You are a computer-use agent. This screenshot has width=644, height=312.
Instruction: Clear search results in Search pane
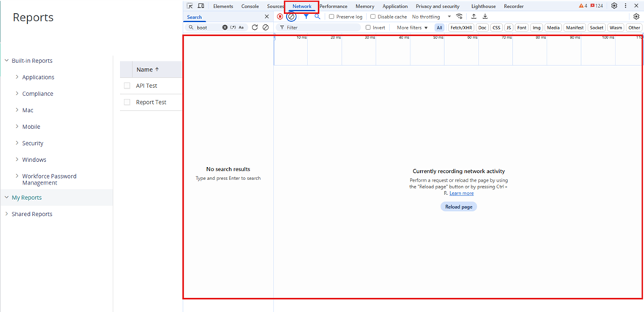click(266, 28)
